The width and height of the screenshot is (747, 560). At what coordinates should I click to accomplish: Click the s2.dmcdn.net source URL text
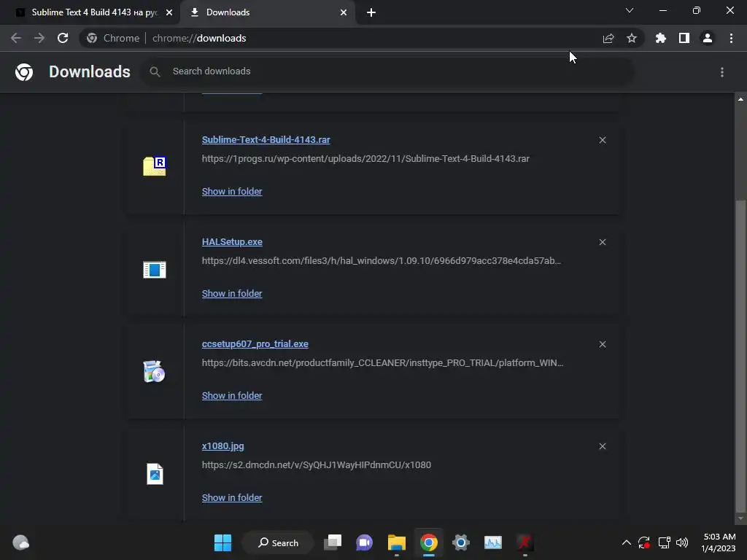317,464
